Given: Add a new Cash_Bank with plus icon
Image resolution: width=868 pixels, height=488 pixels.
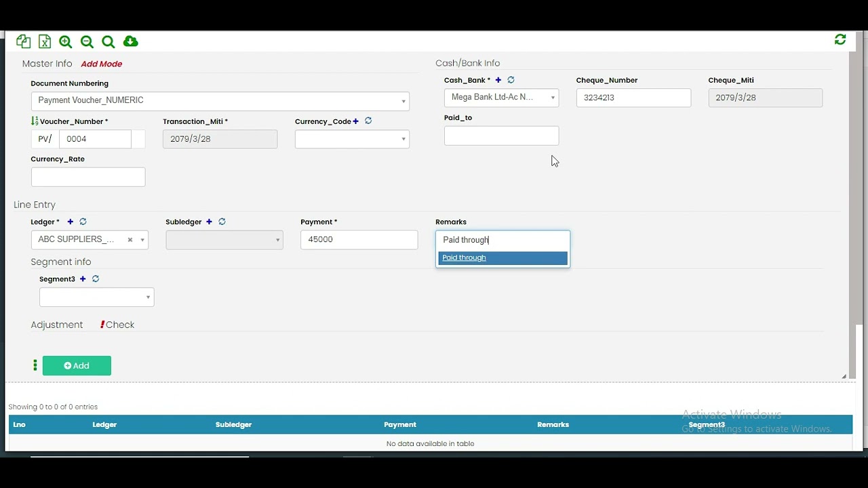Looking at the screenshot, I should pos(498,80).
